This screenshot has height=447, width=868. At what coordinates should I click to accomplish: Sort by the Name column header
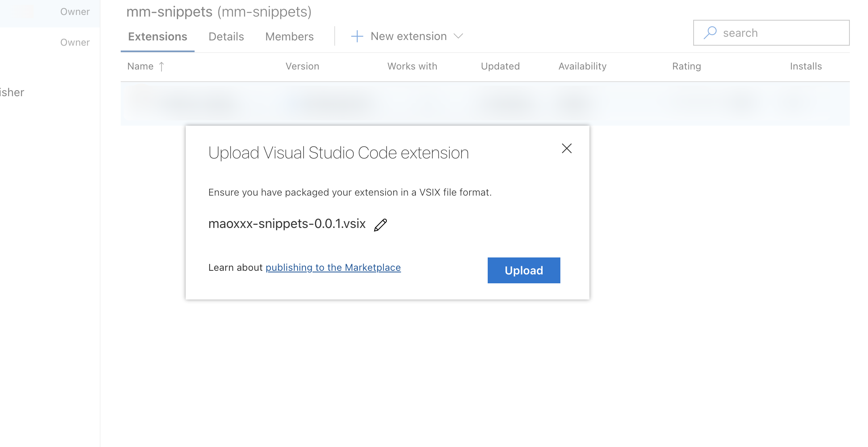[x=140, y=66]
